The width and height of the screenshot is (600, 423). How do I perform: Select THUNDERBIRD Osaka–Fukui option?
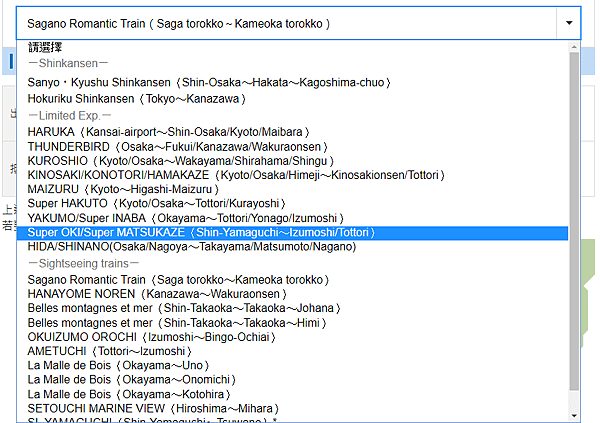coord(293,147)
